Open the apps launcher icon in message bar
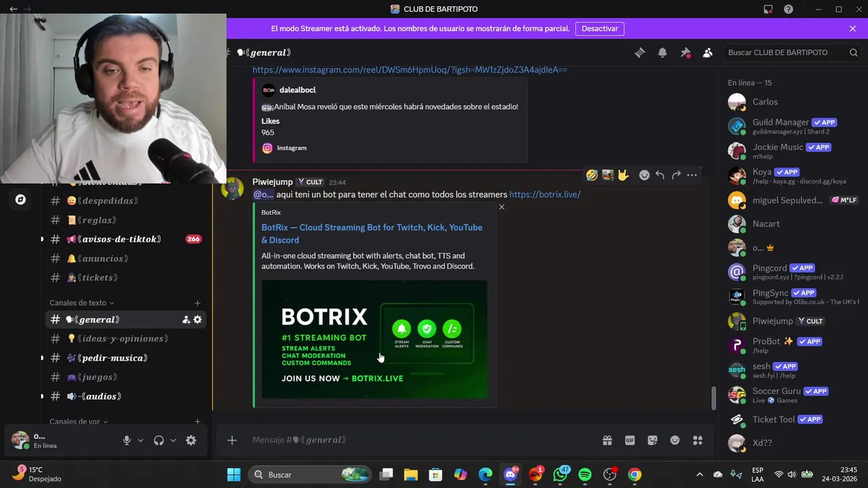 point(698,441)
